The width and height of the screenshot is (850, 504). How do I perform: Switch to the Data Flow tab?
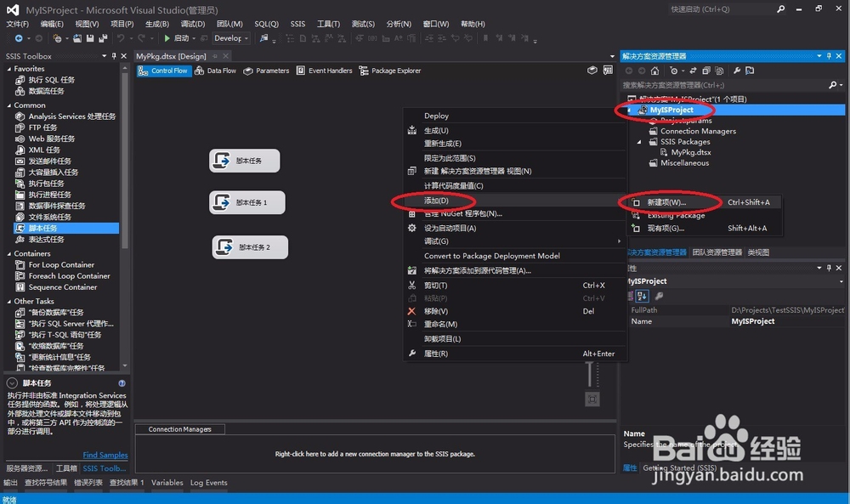[x=215, y=71]
